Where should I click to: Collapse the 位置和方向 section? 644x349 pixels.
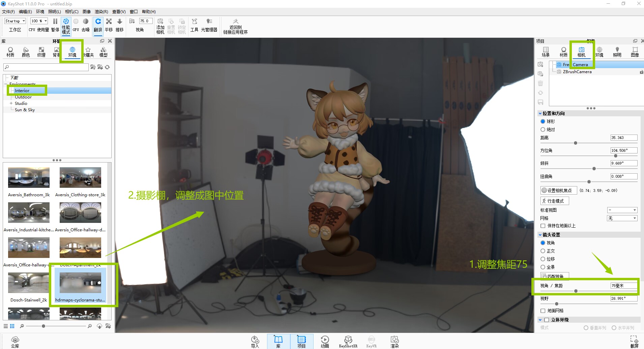[540, 113]
